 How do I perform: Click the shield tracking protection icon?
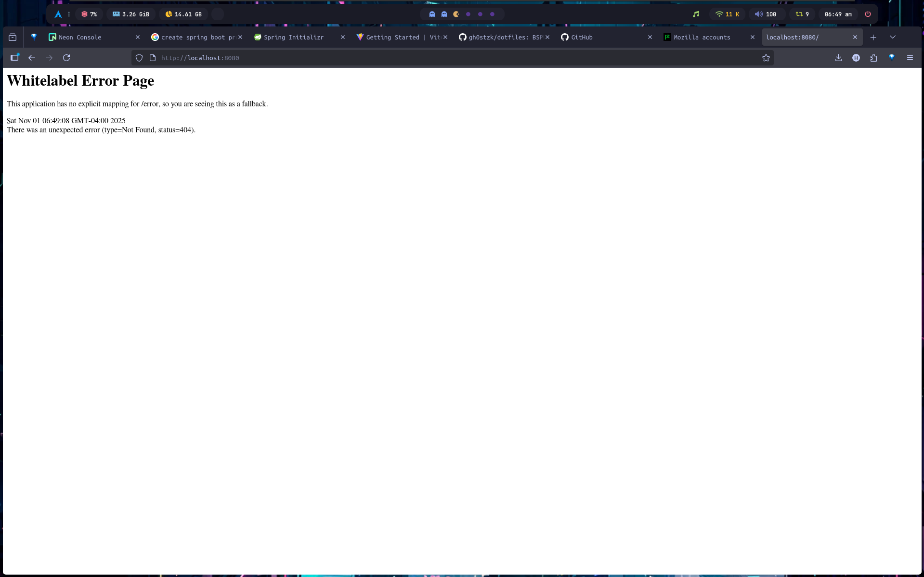139,58
